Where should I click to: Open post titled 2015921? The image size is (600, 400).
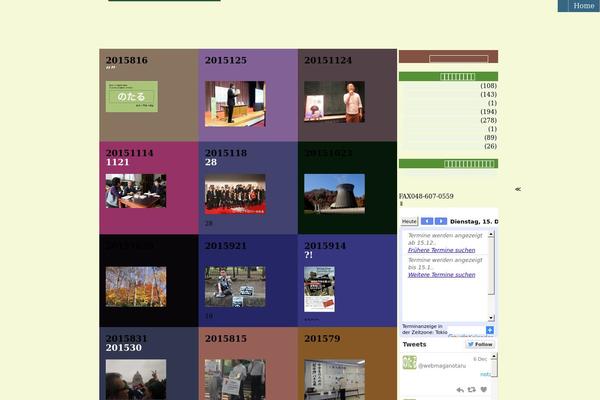[226, 246]
